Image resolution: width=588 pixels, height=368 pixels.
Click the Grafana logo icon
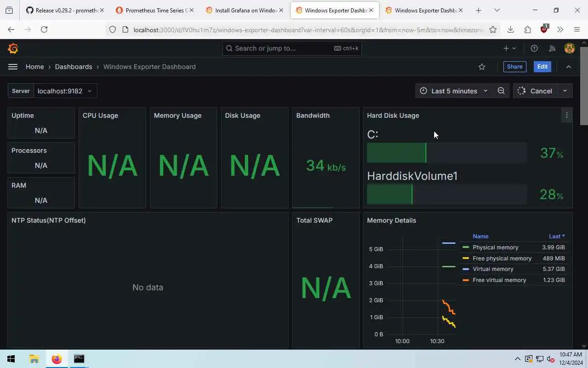point(13,48)
